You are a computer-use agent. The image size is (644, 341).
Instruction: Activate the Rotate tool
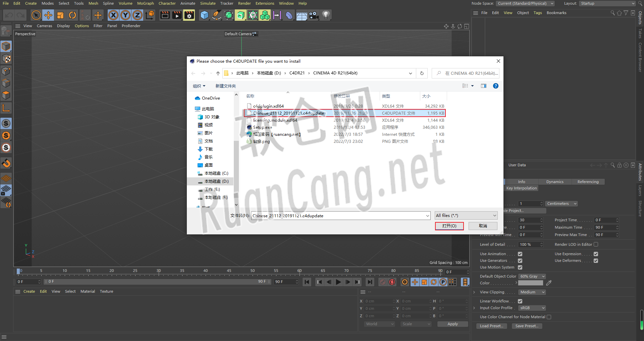(72, 15)
